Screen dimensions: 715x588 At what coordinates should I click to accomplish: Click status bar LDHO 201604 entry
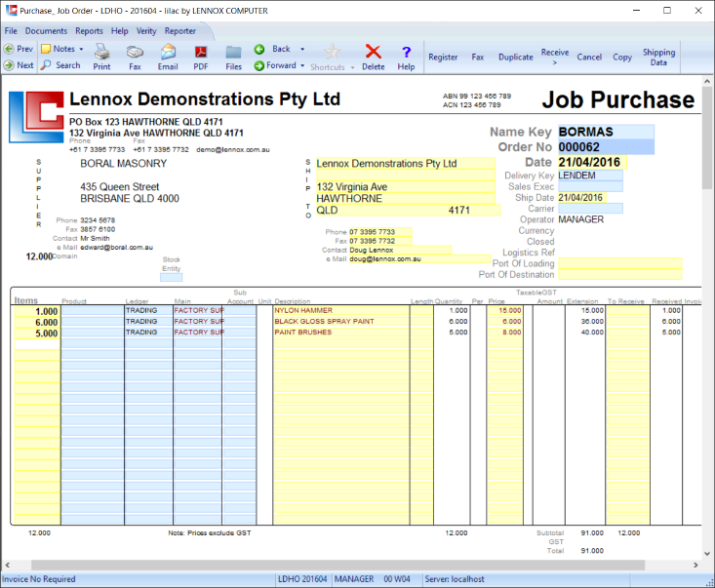[302, 579]
